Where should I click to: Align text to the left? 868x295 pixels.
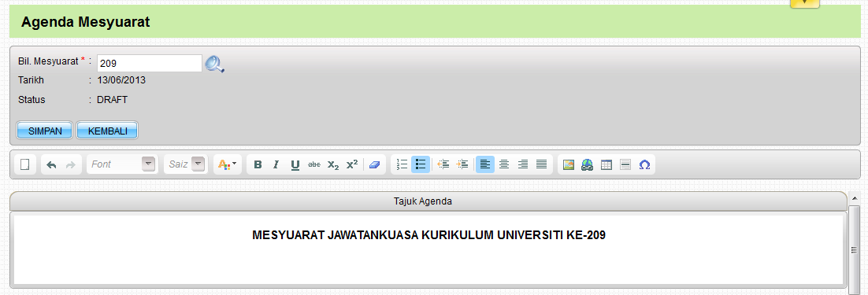pyautogui.click(x=485, y=164)
